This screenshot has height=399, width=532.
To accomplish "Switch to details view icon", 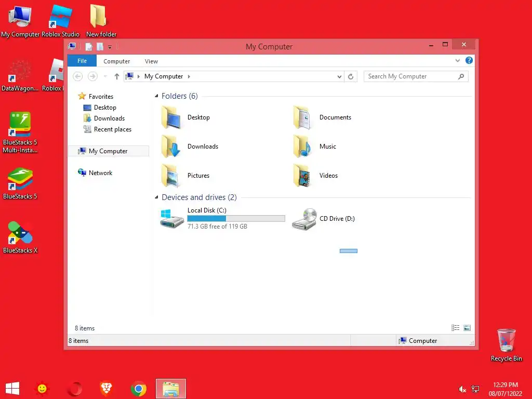I will (455, 328).
